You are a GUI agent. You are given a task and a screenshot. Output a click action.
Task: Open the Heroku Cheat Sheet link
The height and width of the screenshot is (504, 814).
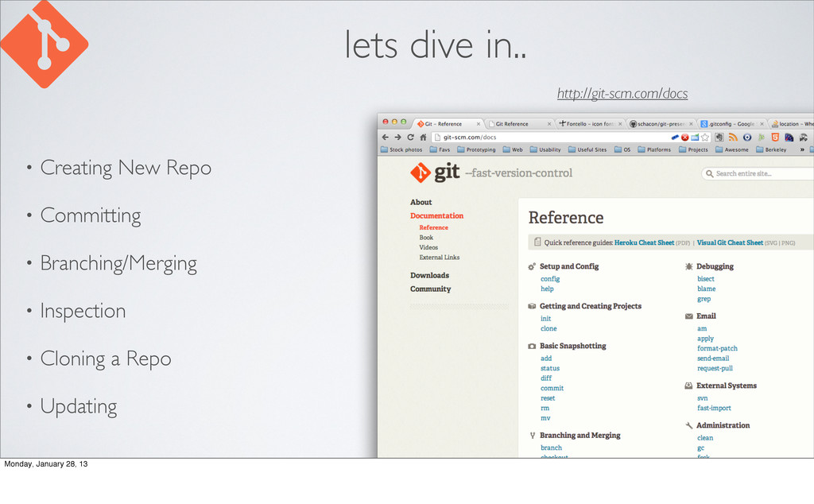tap(644, 242)
